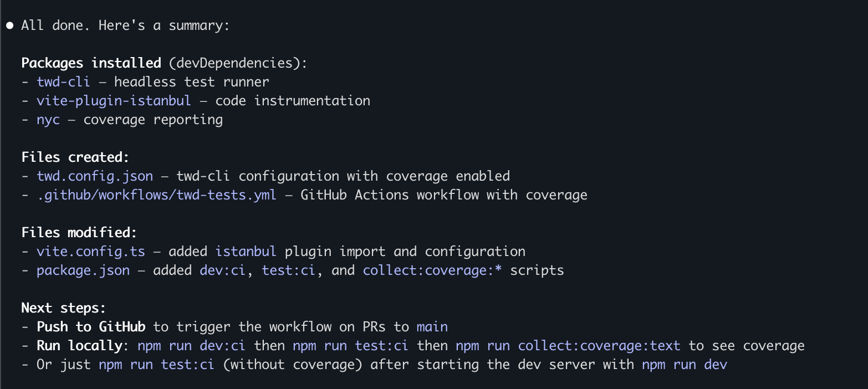Click the "npm run dev:ci" command
868x389 pixels.
pyautogui.click(x=191, y=346)
